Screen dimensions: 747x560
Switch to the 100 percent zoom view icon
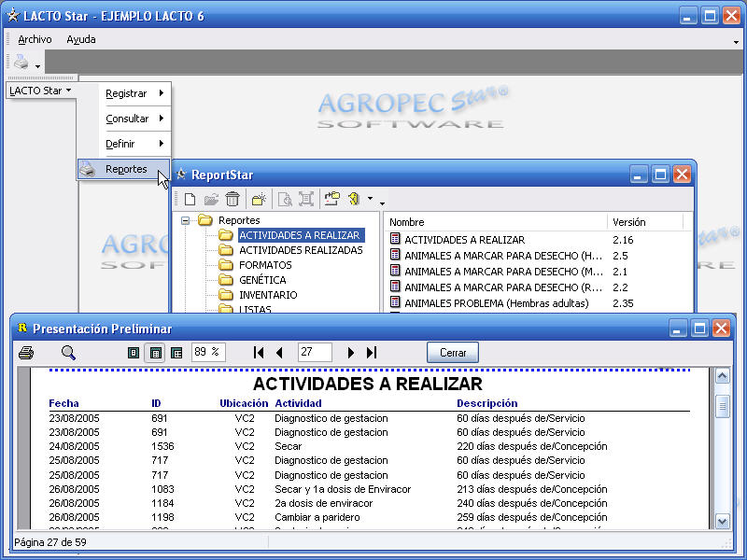pos(176,353)
